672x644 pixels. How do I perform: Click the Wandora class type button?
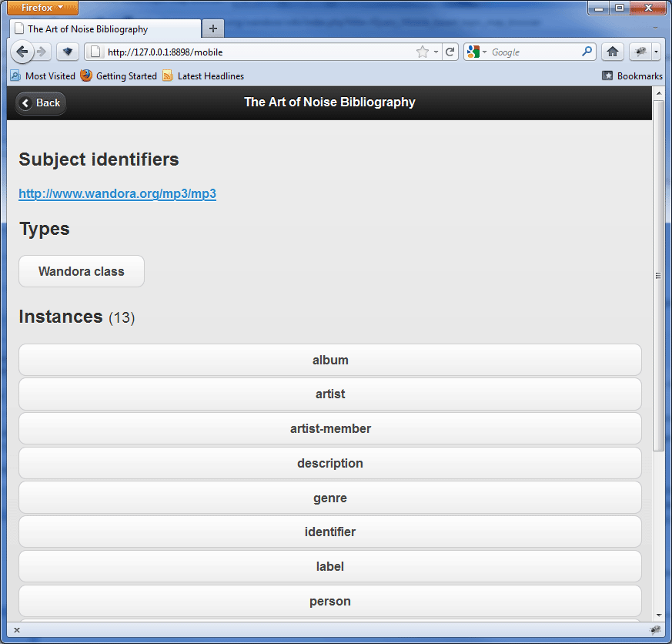click(x=81, y=271)
